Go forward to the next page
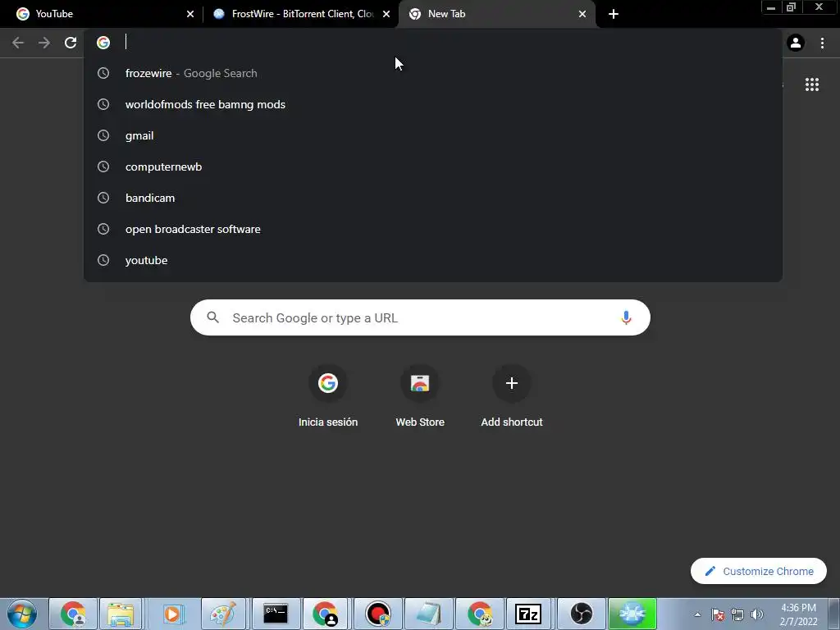 (x=44, y=43)
